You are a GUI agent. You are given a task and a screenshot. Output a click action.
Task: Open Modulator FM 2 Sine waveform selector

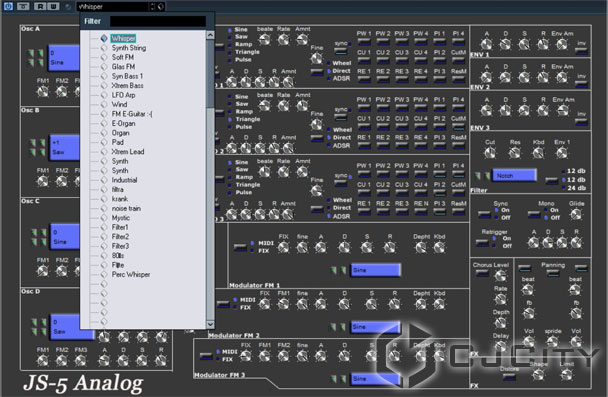(x=375, y=327)
